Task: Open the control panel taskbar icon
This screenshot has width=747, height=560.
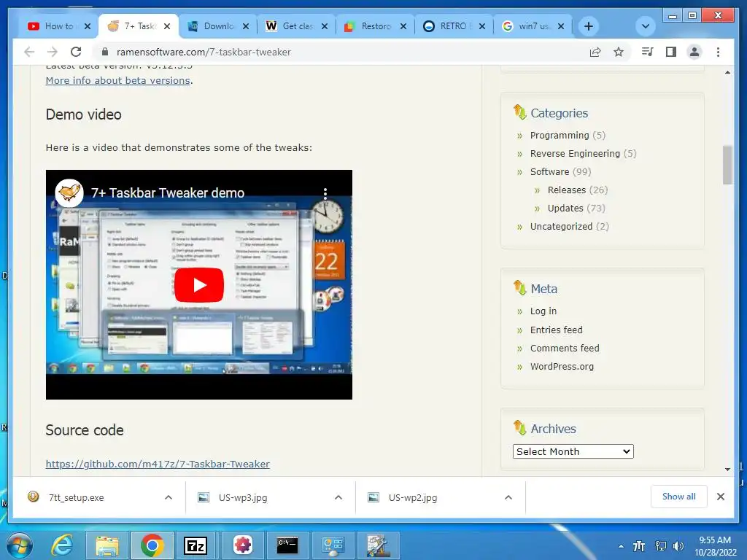Action: pyautogui.click(x=333, y=545)
